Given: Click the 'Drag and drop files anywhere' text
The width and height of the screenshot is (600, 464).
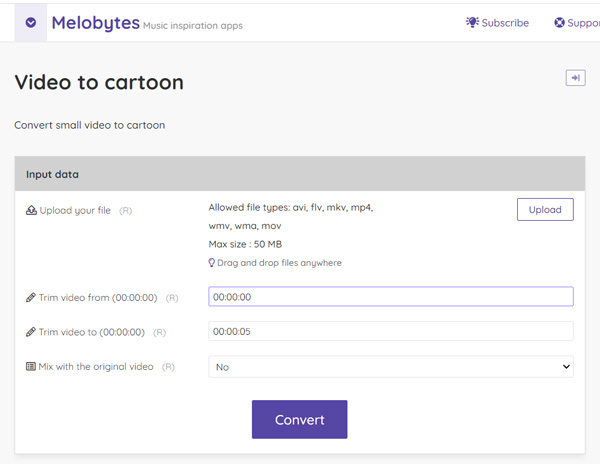Looking at the screenshot, I should click(x=279, y=263).
